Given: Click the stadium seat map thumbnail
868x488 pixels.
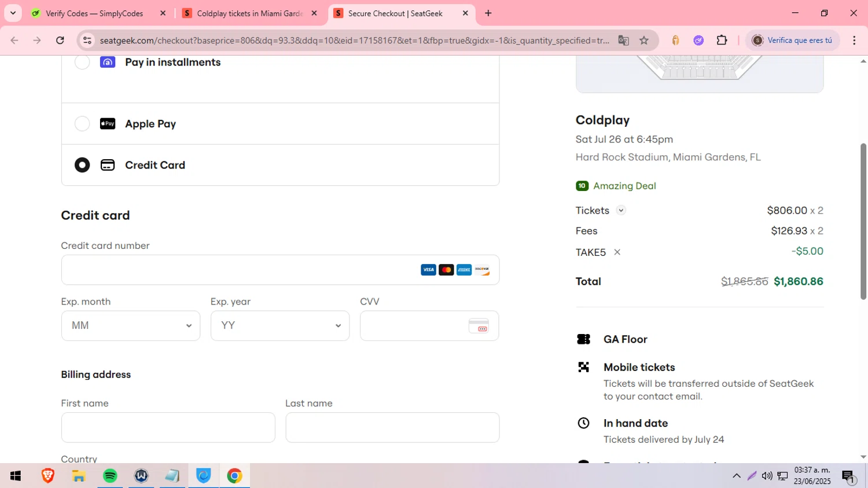Looking at the screenshot, I should coord(700,74).
